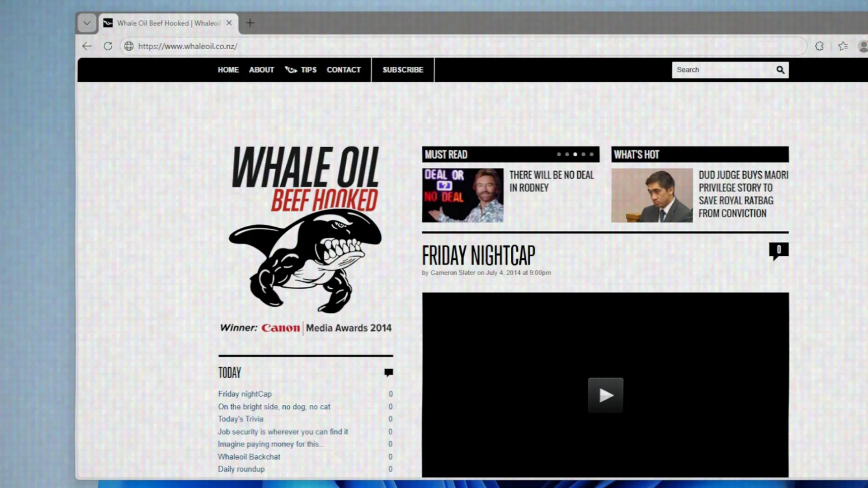
Task: Play the Friday Nightcap video
Action: [x=605, y=395]
